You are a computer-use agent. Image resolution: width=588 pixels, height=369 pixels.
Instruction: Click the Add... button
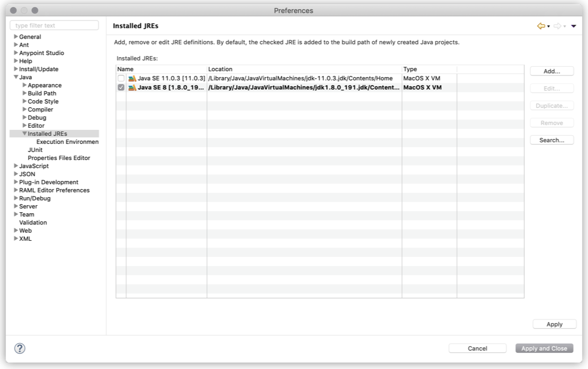551,71
